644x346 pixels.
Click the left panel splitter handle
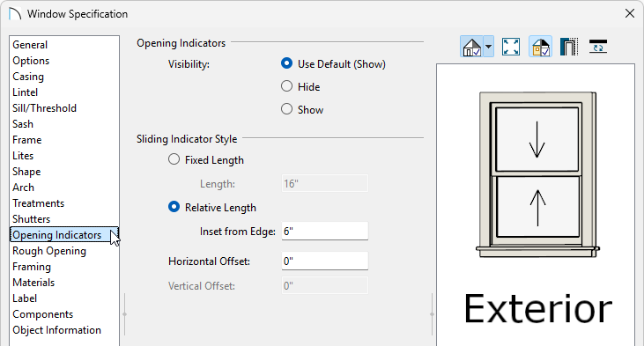124,314
